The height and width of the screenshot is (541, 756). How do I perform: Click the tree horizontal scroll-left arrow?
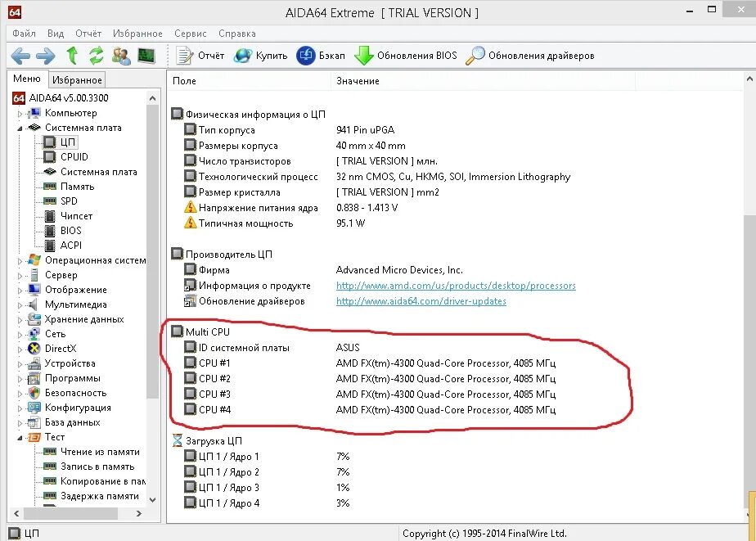click(16, 513)
